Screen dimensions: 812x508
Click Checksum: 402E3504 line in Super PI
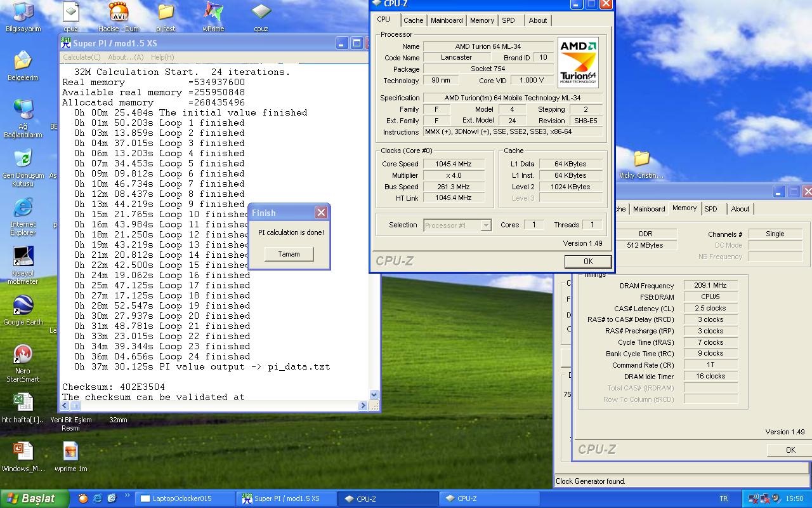(114, 387)
